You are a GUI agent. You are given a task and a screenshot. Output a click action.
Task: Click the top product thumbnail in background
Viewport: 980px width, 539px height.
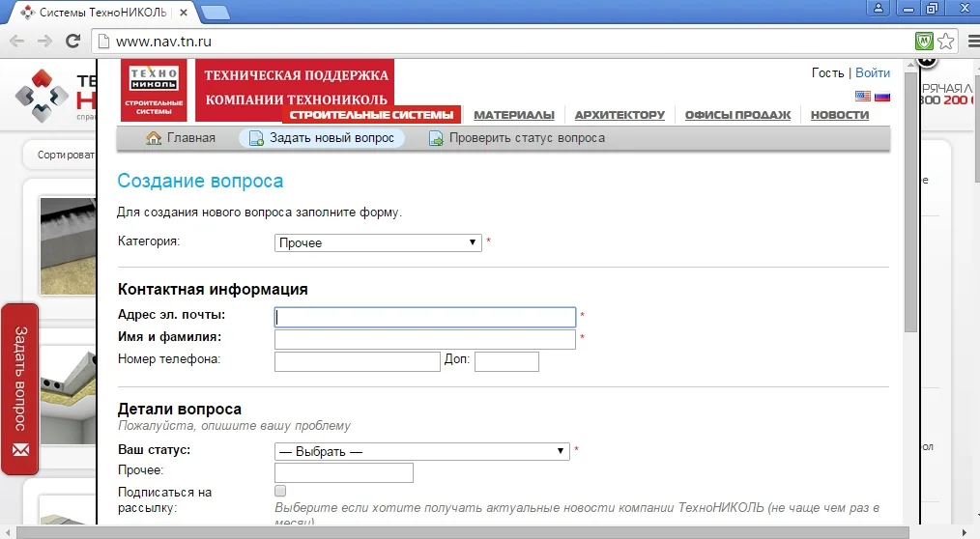point(68,246)
